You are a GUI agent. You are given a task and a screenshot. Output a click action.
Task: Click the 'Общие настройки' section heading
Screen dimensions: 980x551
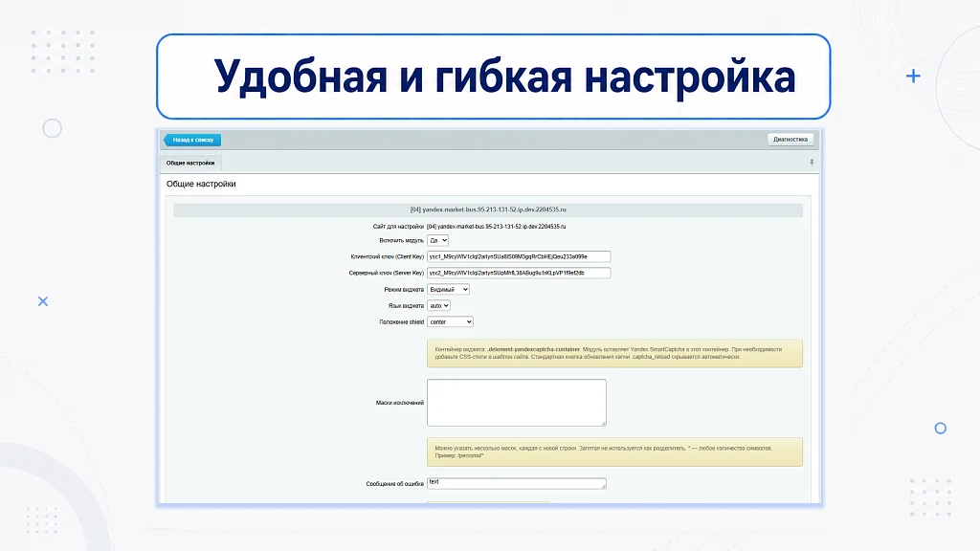(201, 184)
